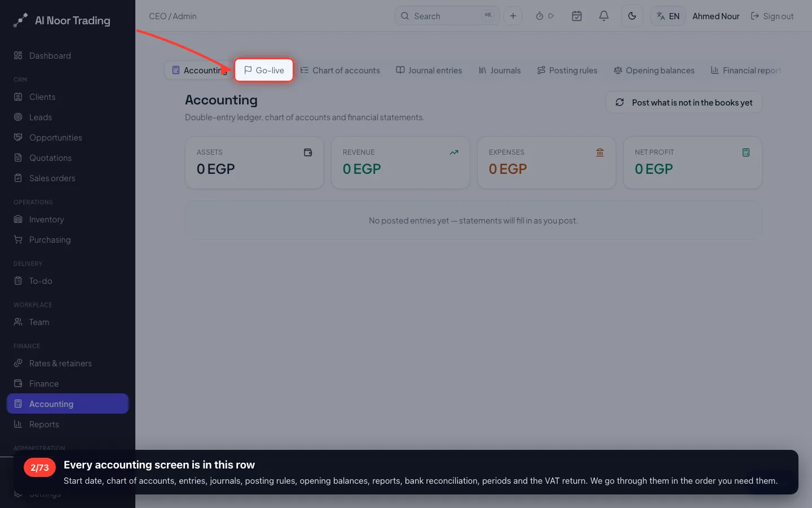Switch to Chart of accounts tab
Viewport: 812px width, 508px height.
(340, 70)
